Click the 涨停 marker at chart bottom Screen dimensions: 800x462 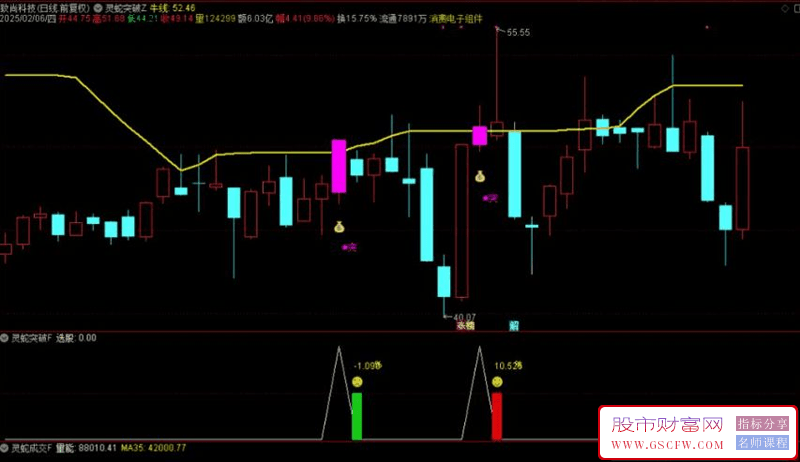[x=465, y=326]
